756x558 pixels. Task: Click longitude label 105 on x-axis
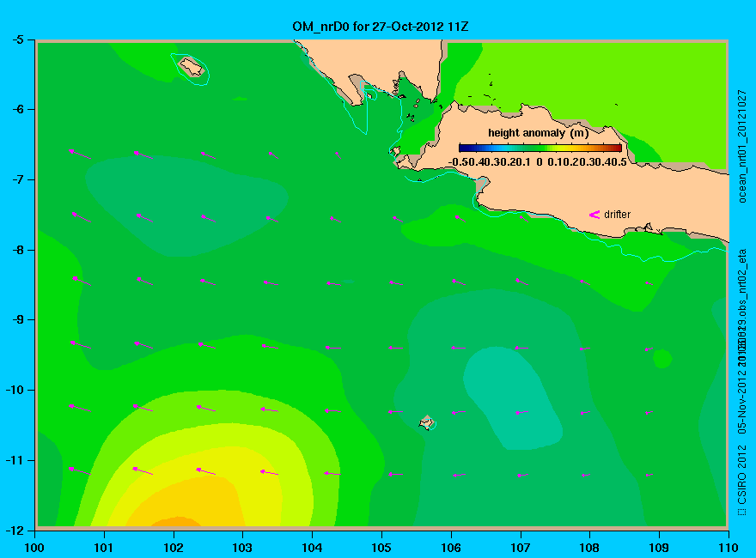(381, 548)
